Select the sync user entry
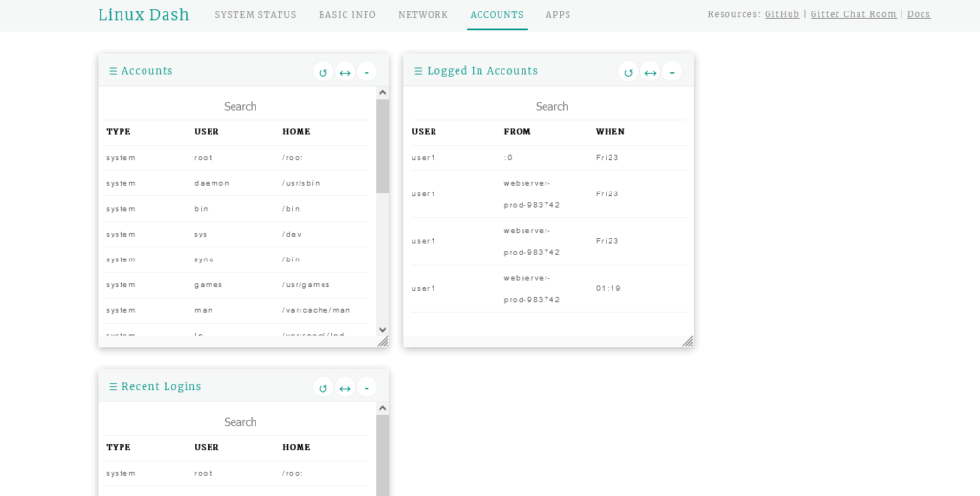This screenshot has width=980, height=496. [x=205, y=259]
